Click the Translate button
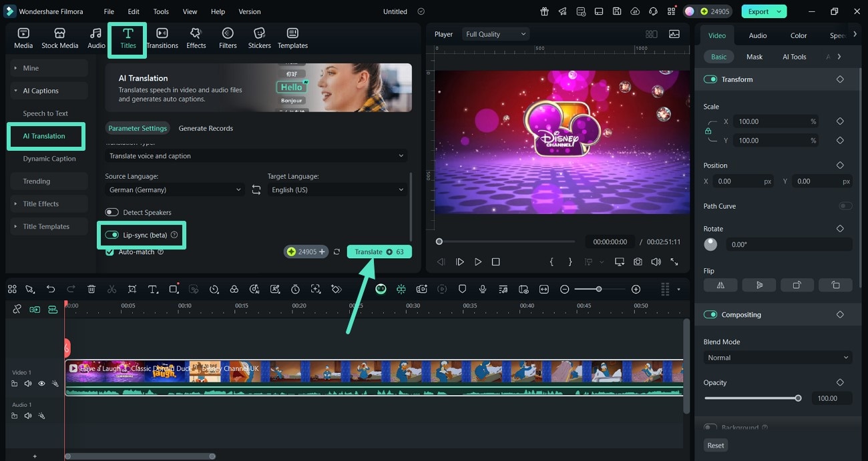The image size is (868, 461). coord(379,252)
